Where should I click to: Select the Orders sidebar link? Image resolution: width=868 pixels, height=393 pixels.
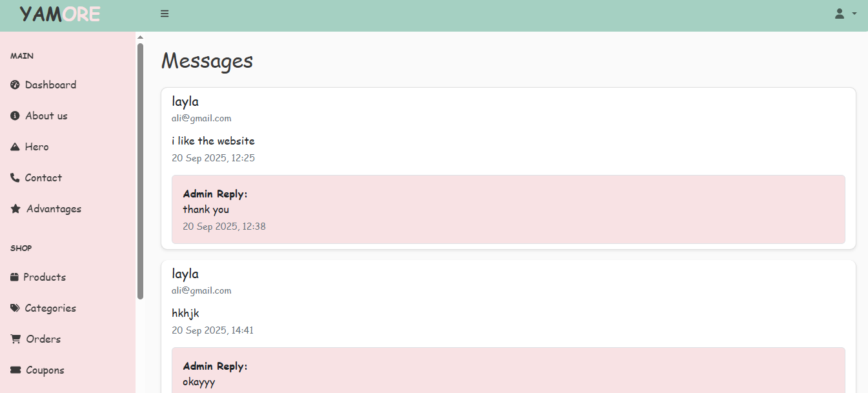point(43,339)
